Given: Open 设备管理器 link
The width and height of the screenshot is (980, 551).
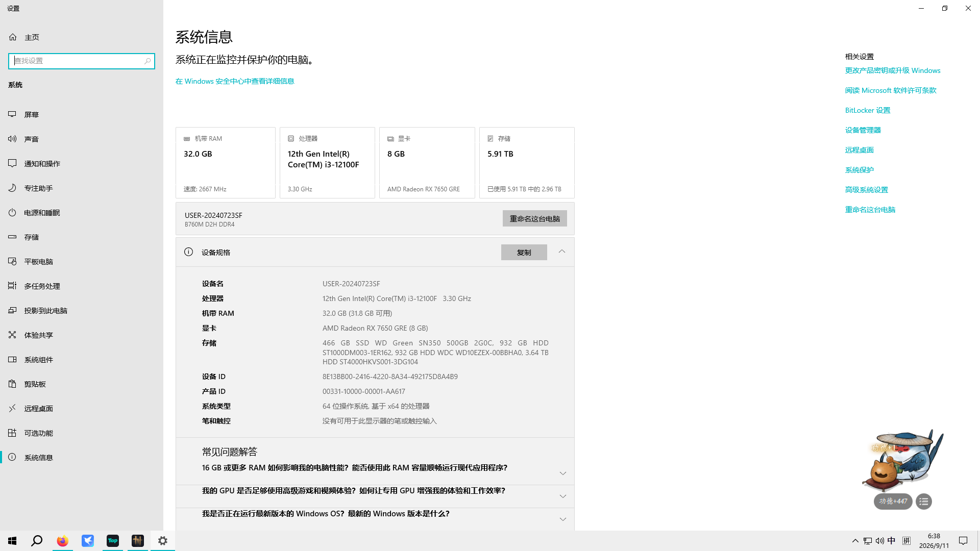Looking at the screenshot, I should 863,130.
